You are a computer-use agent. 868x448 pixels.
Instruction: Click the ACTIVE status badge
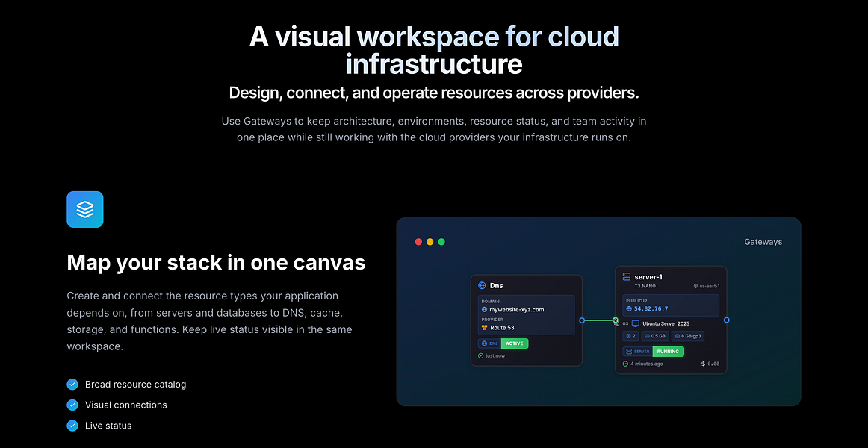click(x=515, y=343)
